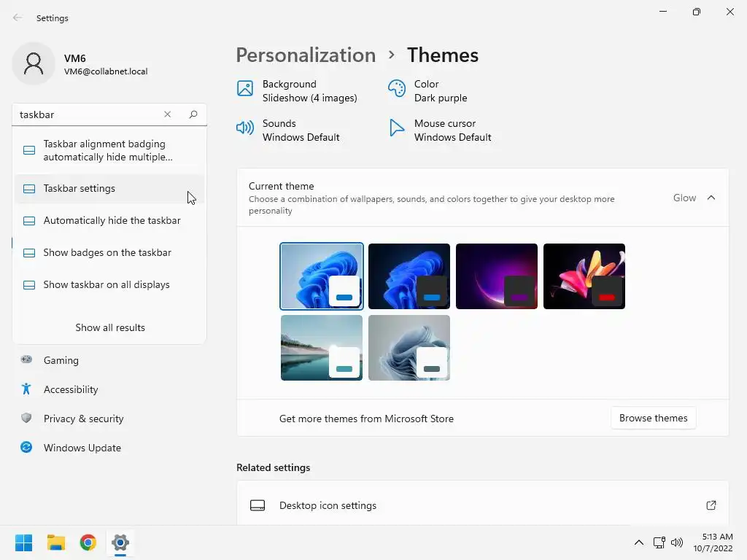
Task: Open the VM6 user account avatar
Action: coord(34,63)
